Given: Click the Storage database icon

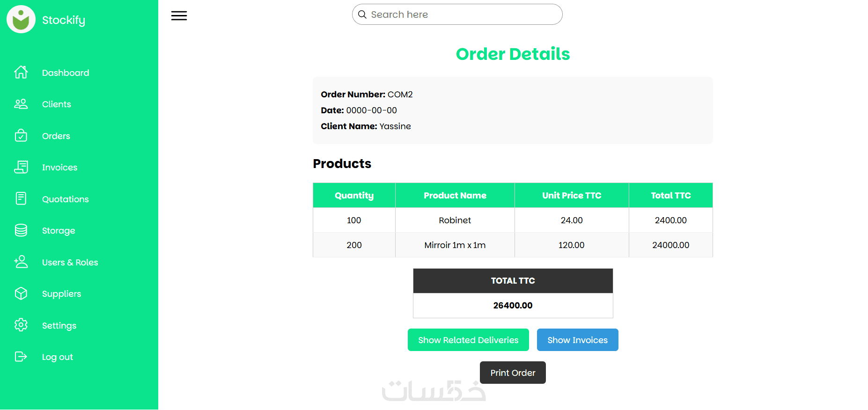Looking at the screenshot, I should (x=21, y=230).
